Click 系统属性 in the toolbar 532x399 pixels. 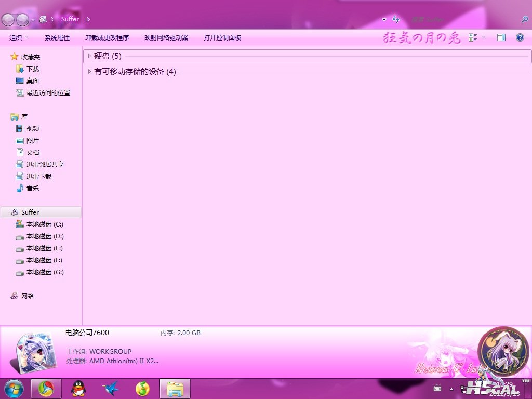(57, 37)
